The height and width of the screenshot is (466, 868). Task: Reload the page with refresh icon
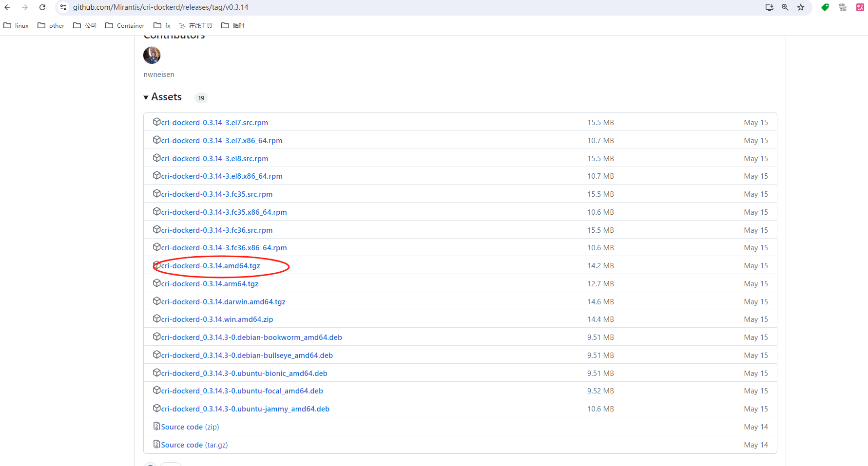42,7
